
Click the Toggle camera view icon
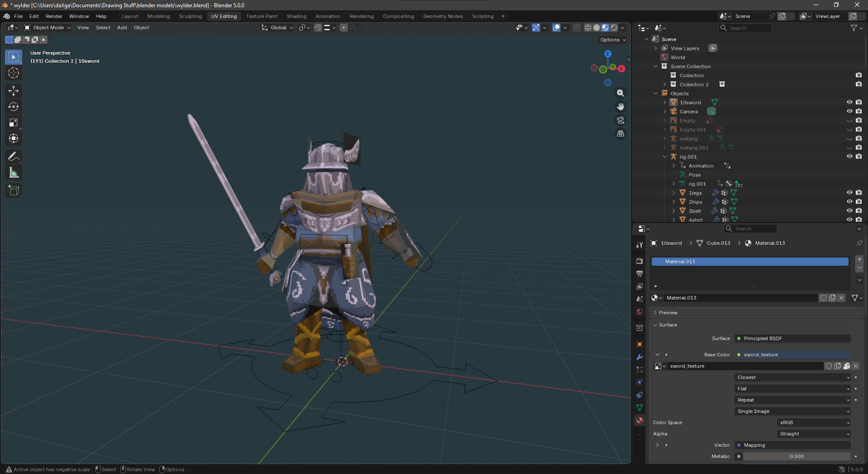(x=621, y=120)
